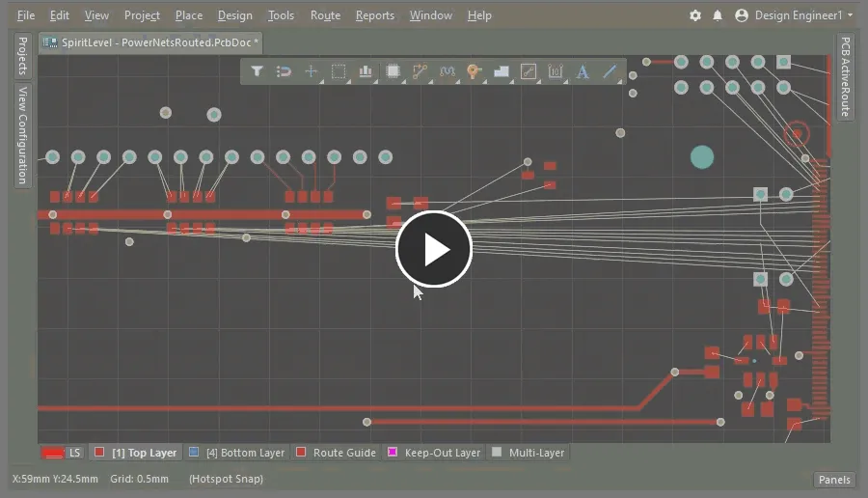This screenshot has height=498, width=868.
Task: Open the Design menu
Action: pos(234,15)
